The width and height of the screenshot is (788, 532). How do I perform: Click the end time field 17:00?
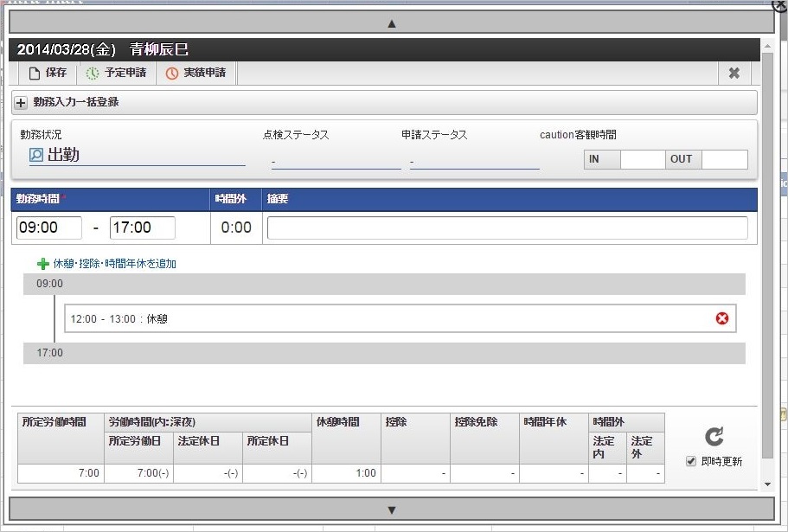click(x=143, y=228)
